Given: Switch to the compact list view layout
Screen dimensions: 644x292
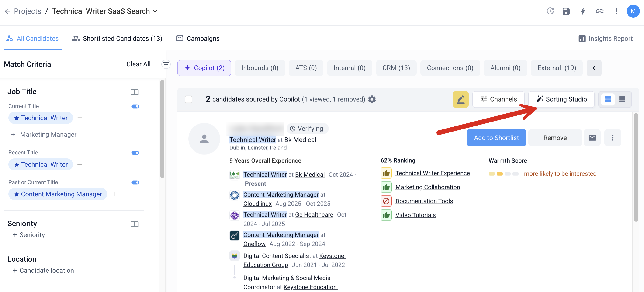Looking at the screenshot, I should [x=622, y=99].
